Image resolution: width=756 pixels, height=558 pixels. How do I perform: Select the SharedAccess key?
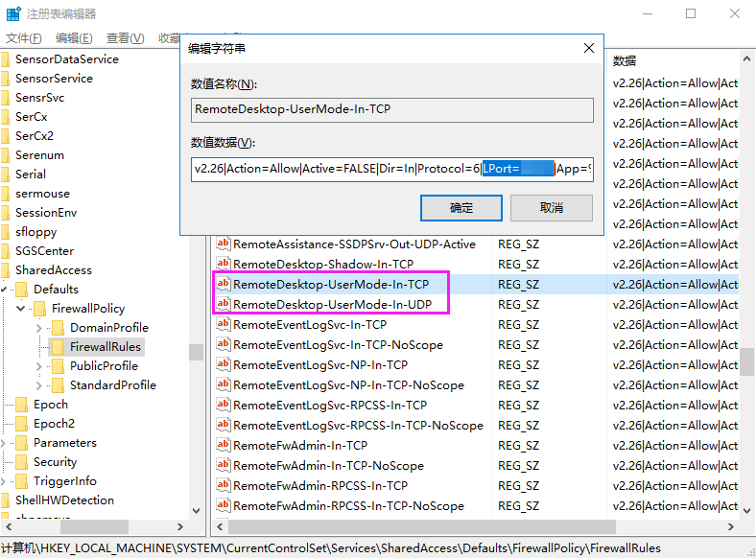pyautogui.click(x=53, y=269)
